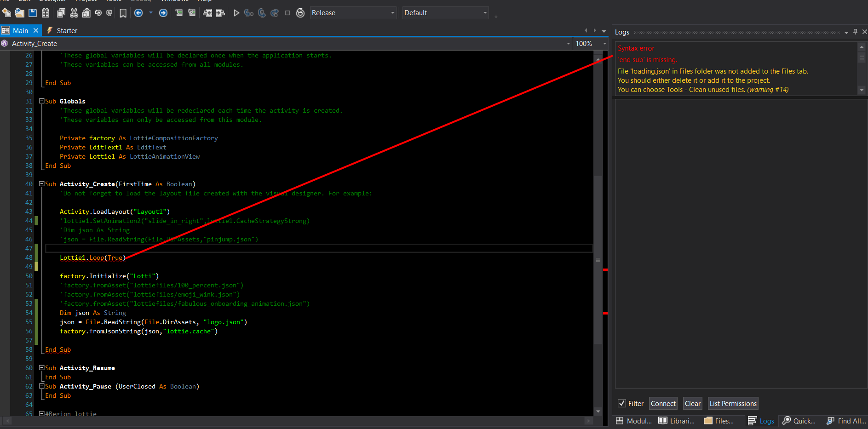Collapse the Sub Globals code block

42,101
